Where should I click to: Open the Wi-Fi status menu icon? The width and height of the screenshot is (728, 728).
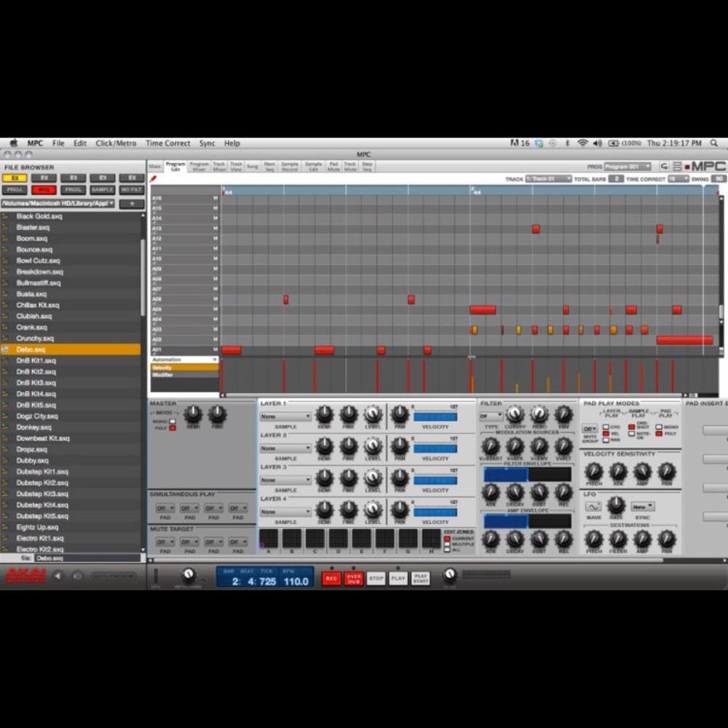pos(582,143)
